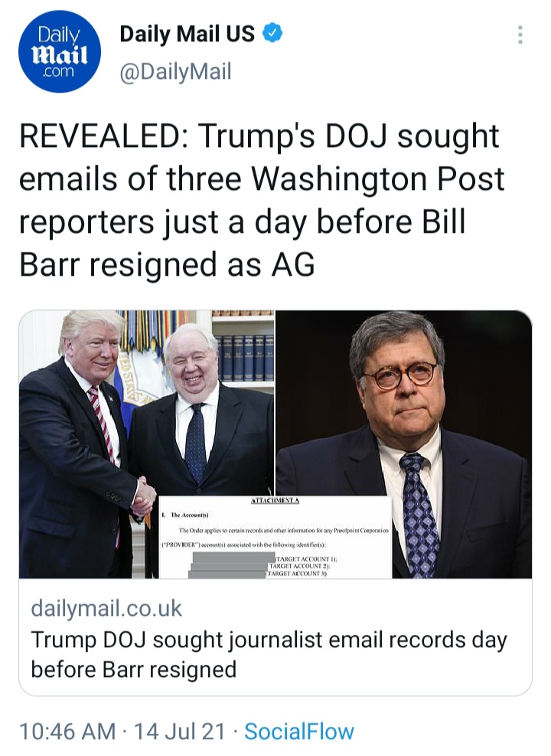The height and width of the screenshot is (756, 551).
Task: Click "Washington Post" in the tweet text
Action: point(378,179)
